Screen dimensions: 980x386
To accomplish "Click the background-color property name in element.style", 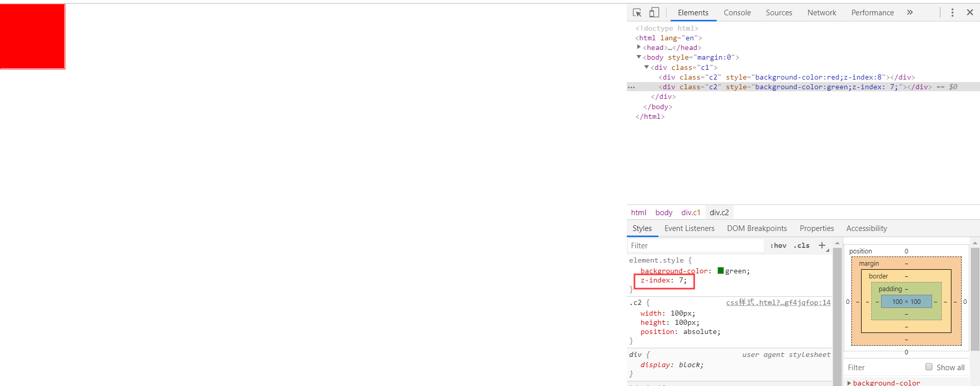I will coord(674,271).
